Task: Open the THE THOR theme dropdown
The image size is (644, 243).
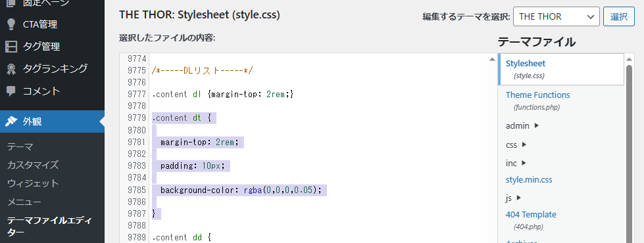Action: coord(557,16)
